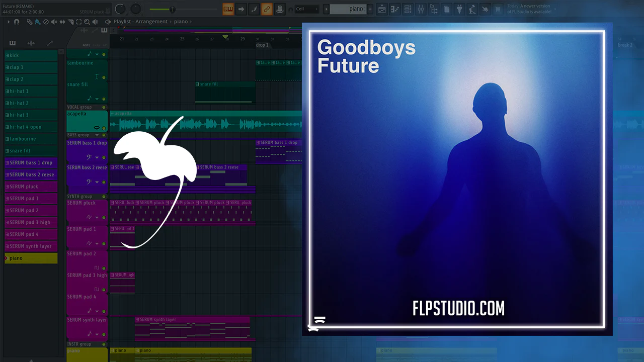Select the Delete tool in Playlist
The height and width of the screenshot is (362, 644).
point(46,22)
